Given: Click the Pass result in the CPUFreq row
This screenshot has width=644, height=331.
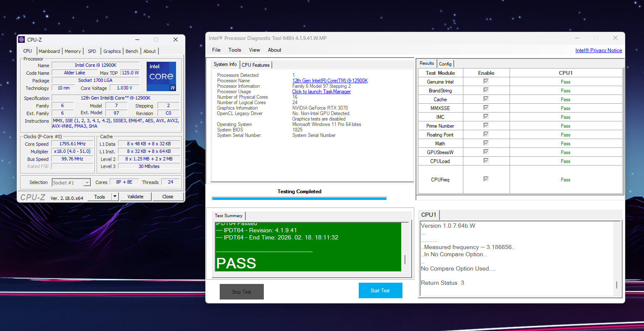Looking at the screenshot, I should (x=565, y=180).
